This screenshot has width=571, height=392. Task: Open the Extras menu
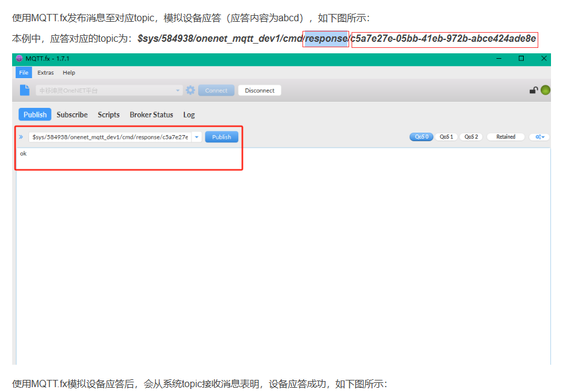tap(45, 73)
